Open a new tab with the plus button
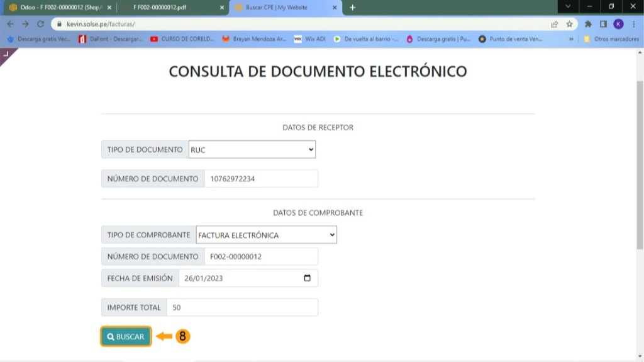 [x=352, y=8]
